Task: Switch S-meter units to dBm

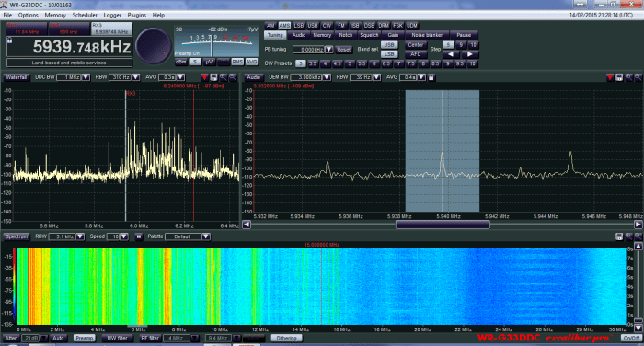Action: [x=180, y=62]
